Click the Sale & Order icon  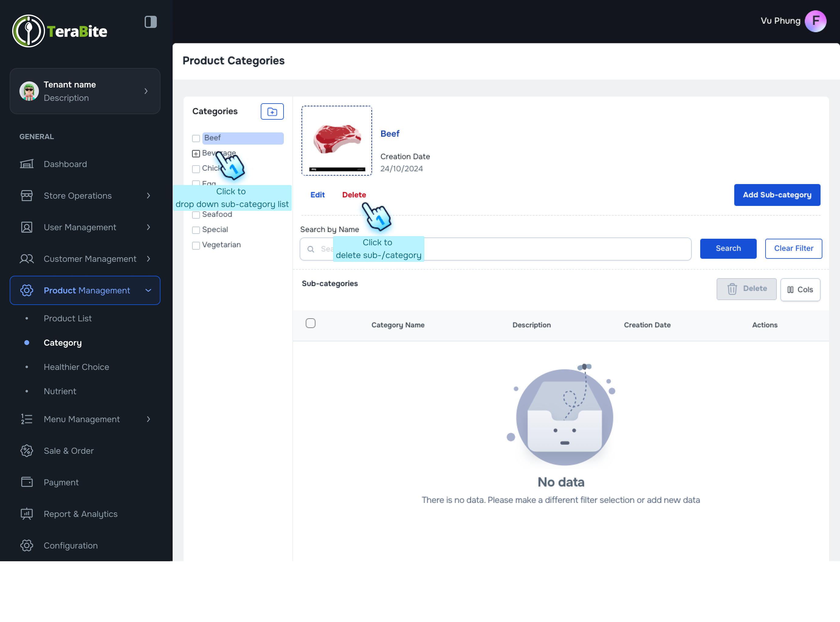pyautogui.click(x=26, y=451)
